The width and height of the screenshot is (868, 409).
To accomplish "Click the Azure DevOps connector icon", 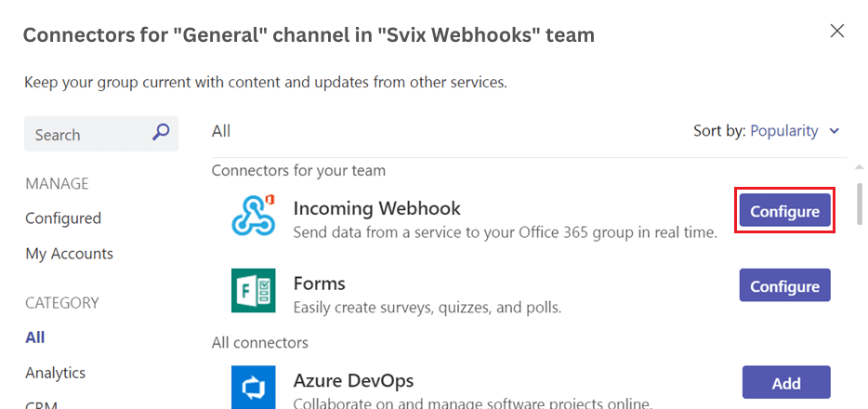I will tap(254, 387).
